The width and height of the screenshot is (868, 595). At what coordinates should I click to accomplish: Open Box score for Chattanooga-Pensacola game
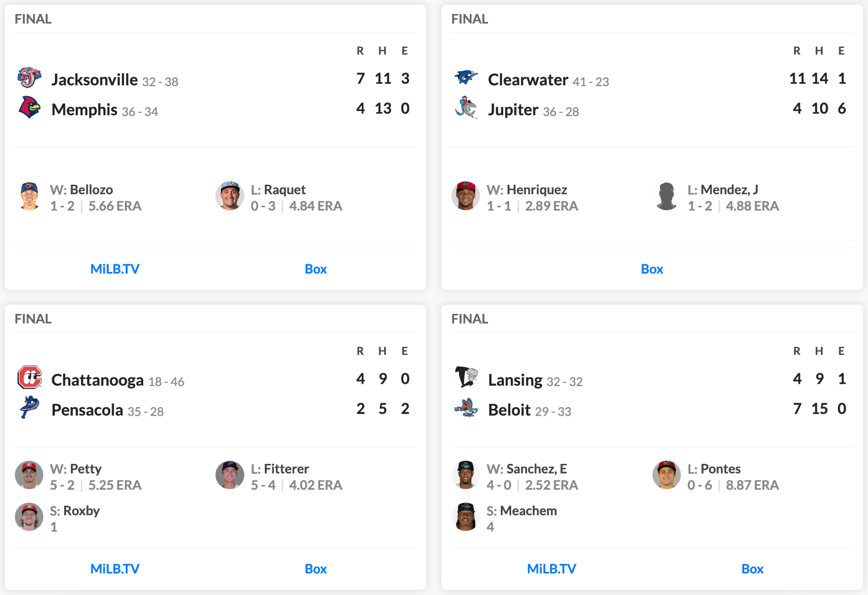tap(316, 569)
